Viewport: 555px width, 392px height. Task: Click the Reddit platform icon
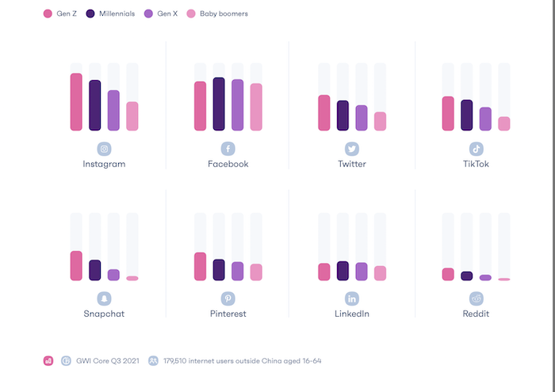tap(477, 299)
